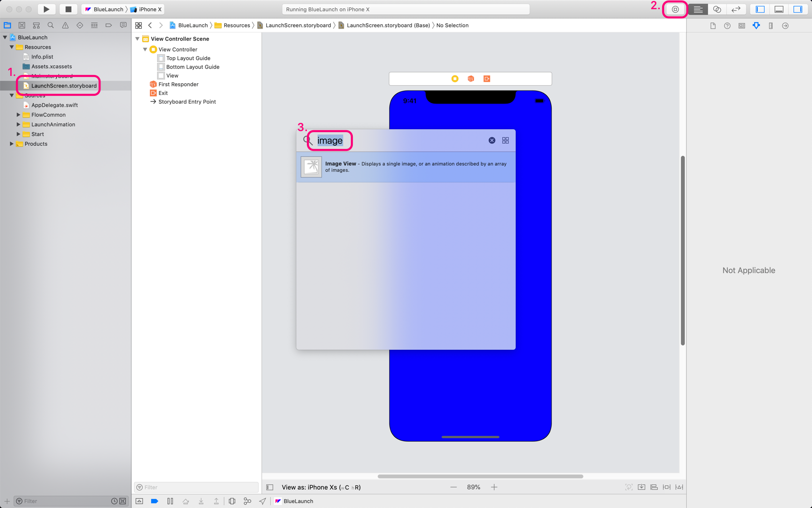This screenshot has width=812, height=508.
Task: Click the View as: iPhone Xs button
Action: coord(320,487)
